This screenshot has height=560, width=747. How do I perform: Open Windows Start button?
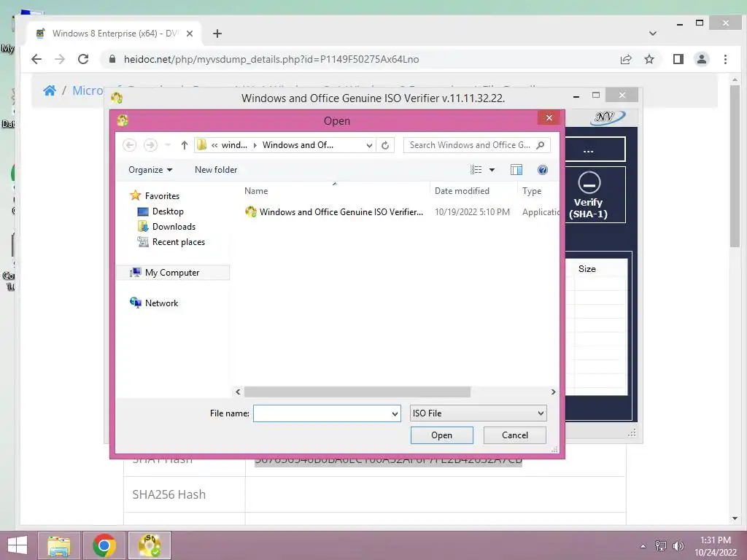[x=18, y=545]
